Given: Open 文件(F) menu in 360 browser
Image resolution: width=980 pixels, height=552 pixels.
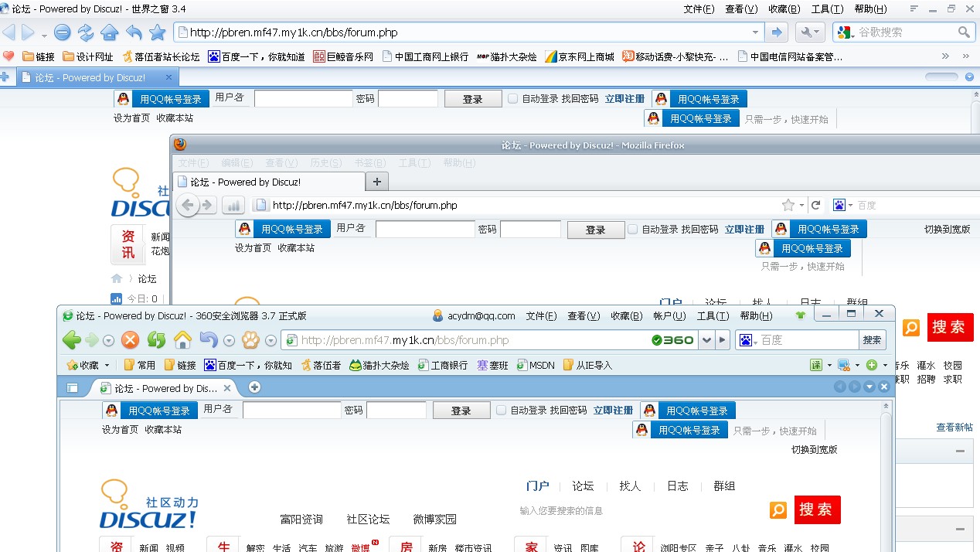Looking at the screenshot, I should (x=541, y=315).
